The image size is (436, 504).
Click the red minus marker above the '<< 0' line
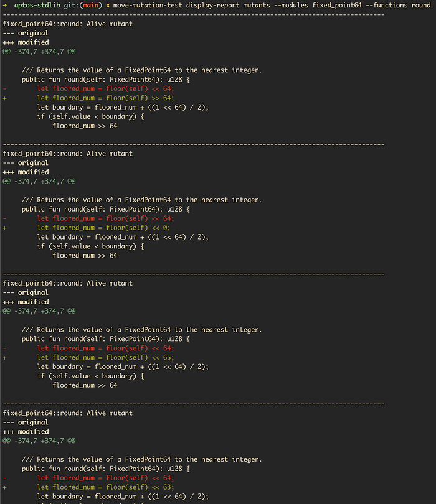[5, 218]
